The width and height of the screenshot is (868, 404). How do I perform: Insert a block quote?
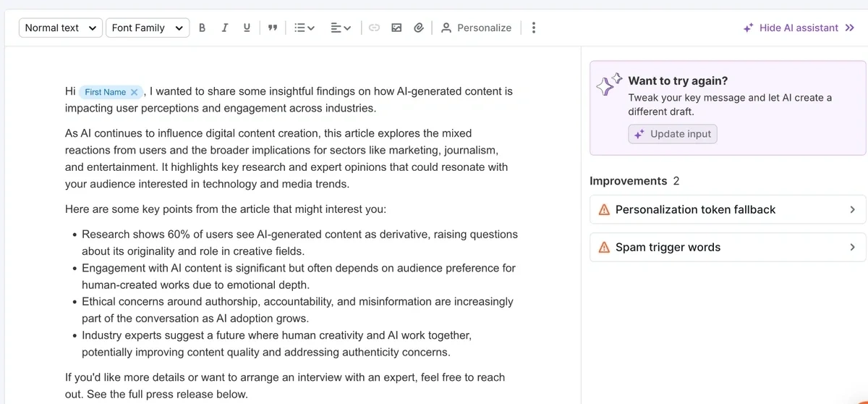273,28
